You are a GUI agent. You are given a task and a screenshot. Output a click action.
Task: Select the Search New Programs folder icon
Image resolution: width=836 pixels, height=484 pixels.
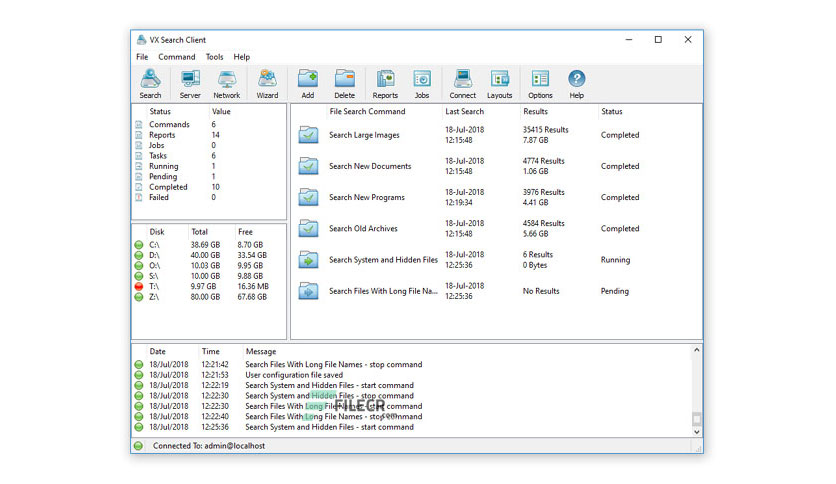click(308, 197)
